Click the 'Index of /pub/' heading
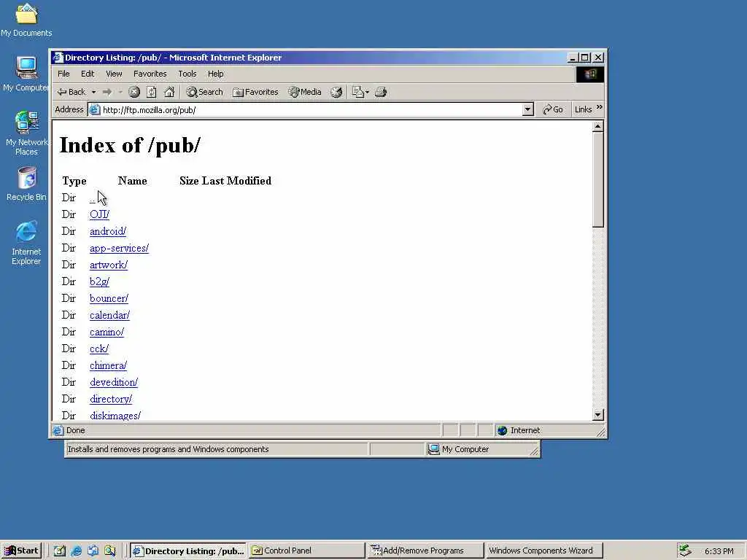The image size is (747, 560). click(130, 145)
